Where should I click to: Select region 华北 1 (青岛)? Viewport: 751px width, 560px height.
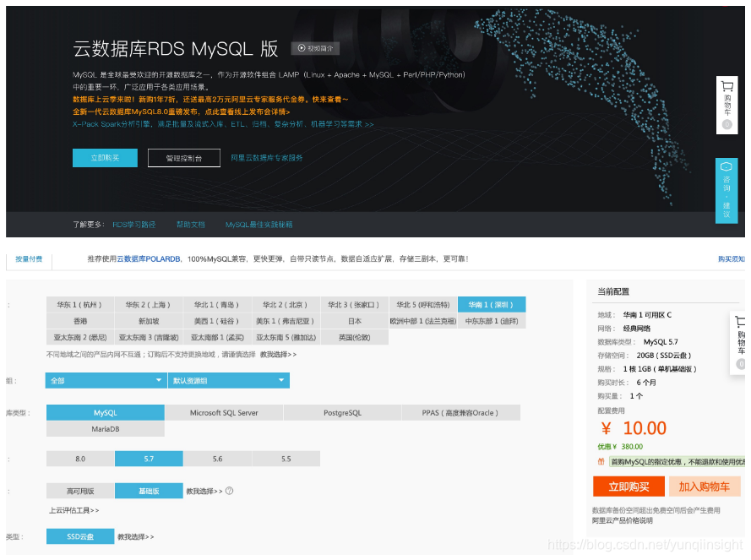217,305
